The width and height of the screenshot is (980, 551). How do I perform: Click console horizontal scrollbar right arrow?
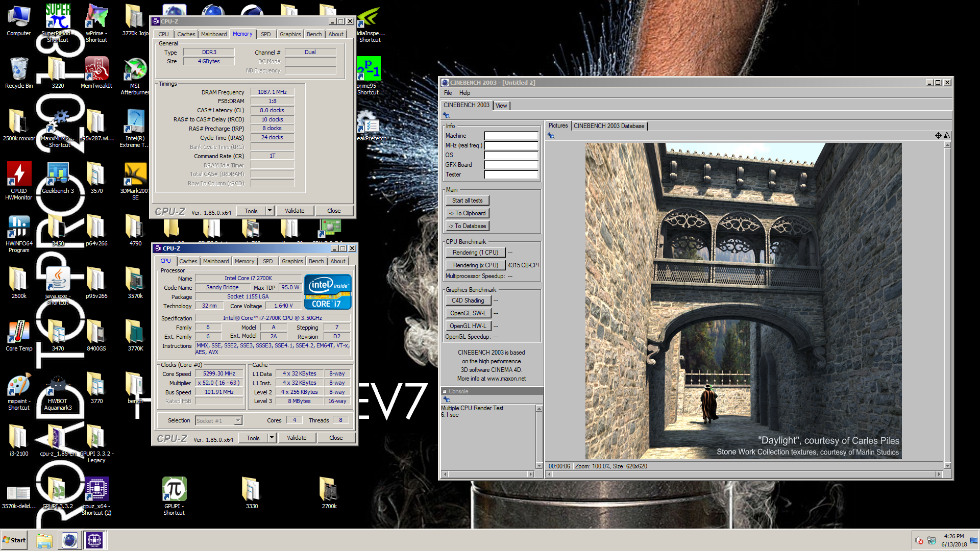[x=531, y=474]
